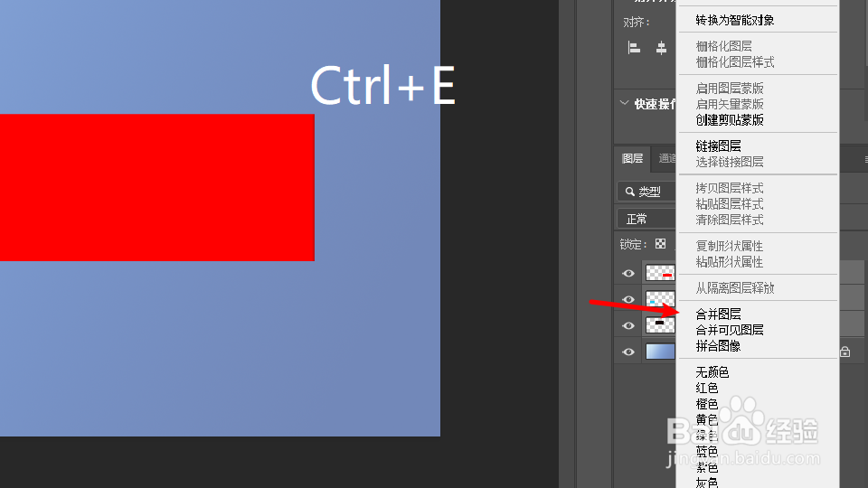Click the align horizontal centers icon
This screenshot has height=488, width=868.
point(661,48)
